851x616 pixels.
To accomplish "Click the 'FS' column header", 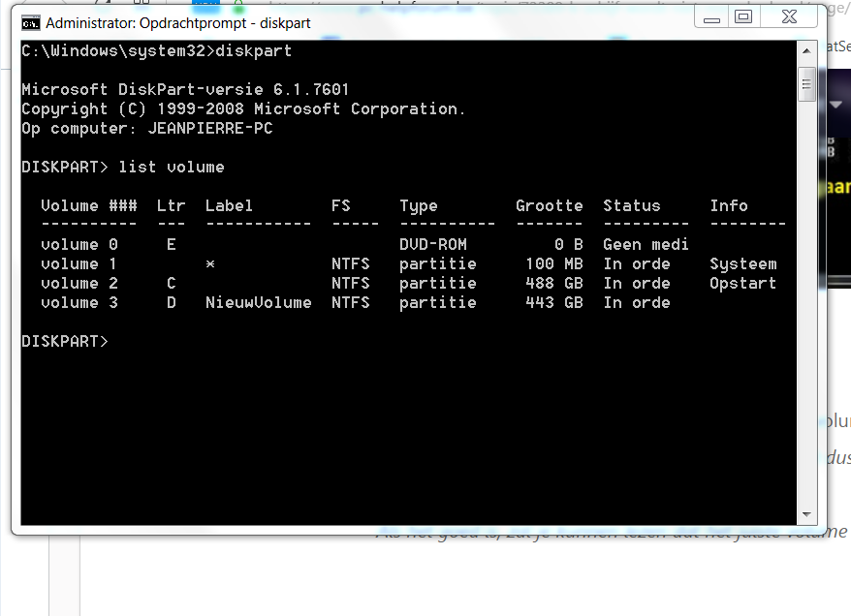I will click(x=341, y=206).
